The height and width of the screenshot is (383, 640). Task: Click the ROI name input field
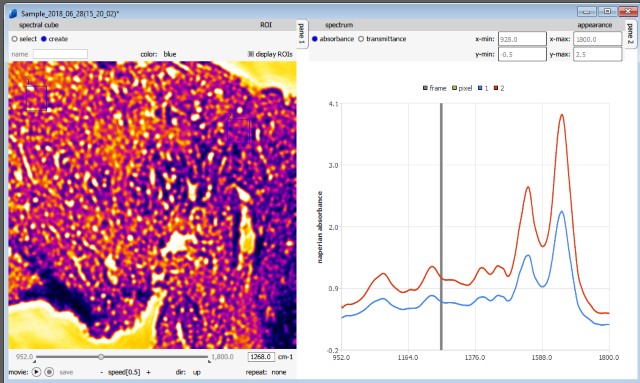[x=60, y=54]
